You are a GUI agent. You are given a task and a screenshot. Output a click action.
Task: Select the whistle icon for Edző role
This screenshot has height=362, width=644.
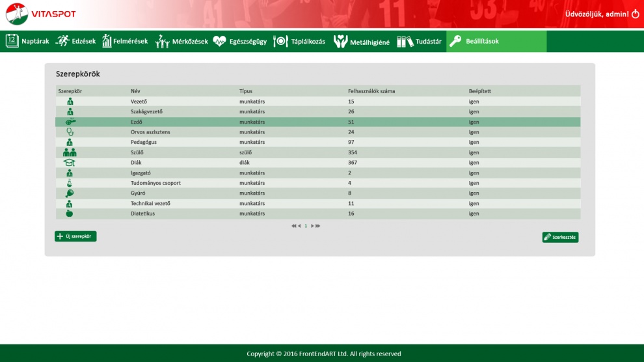click(x=70, y=122)
